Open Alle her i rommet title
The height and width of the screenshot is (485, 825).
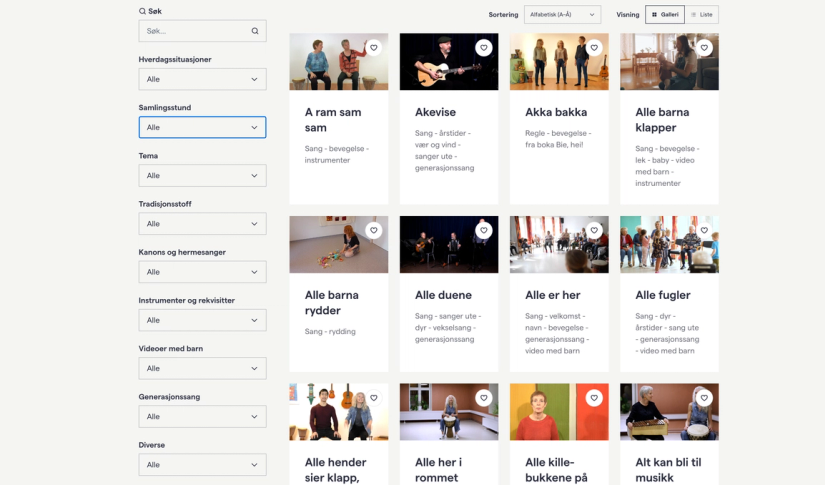(x=438, y=470)
